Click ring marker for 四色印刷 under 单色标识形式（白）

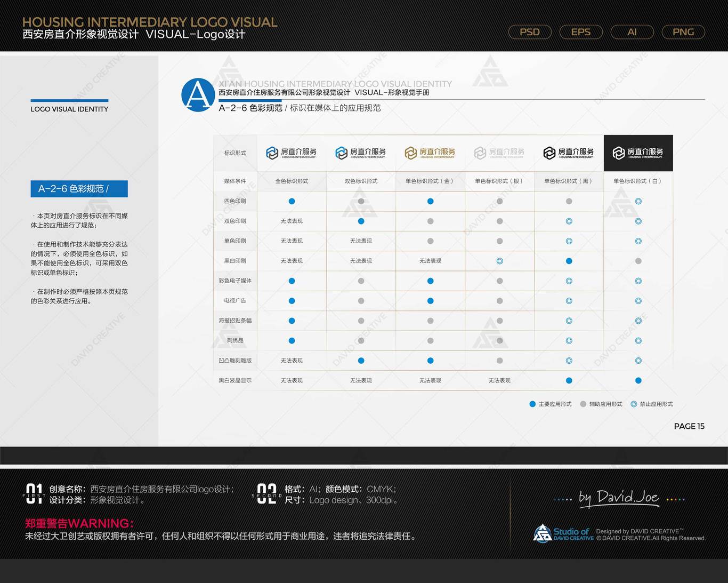pyautogui.click(x=638, y=201)
